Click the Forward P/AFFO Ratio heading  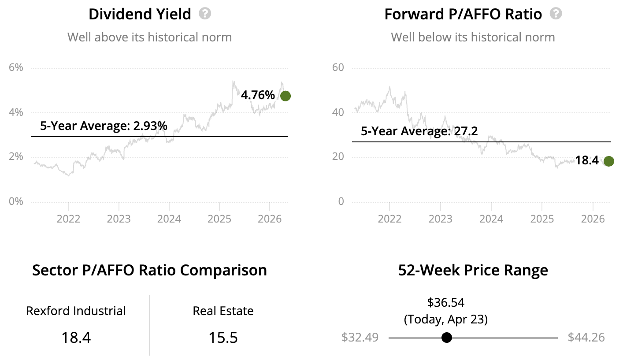point(463,14)
